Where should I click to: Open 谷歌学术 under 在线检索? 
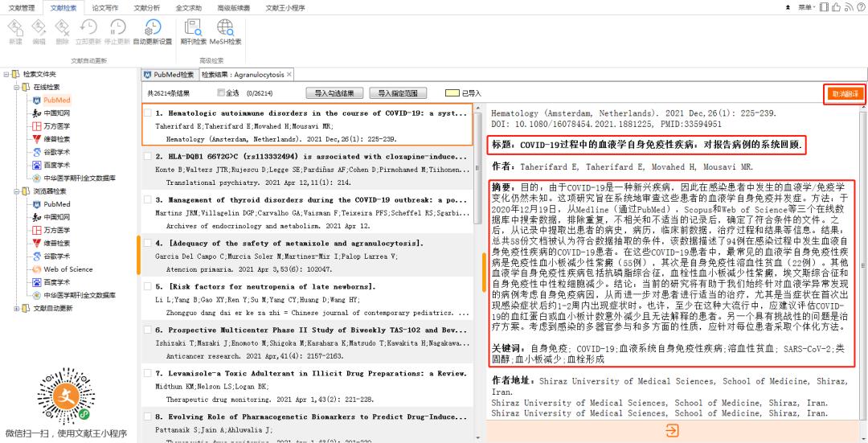click(55, 152)
